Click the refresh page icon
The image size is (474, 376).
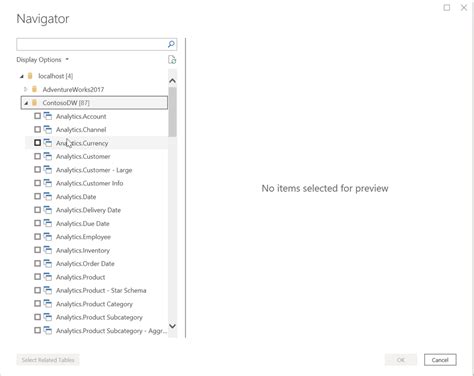click(172, 60)
